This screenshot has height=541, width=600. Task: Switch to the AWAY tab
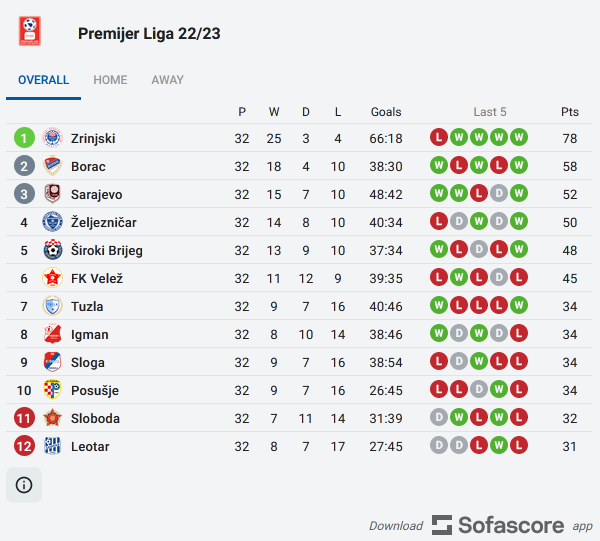point(168,80)
